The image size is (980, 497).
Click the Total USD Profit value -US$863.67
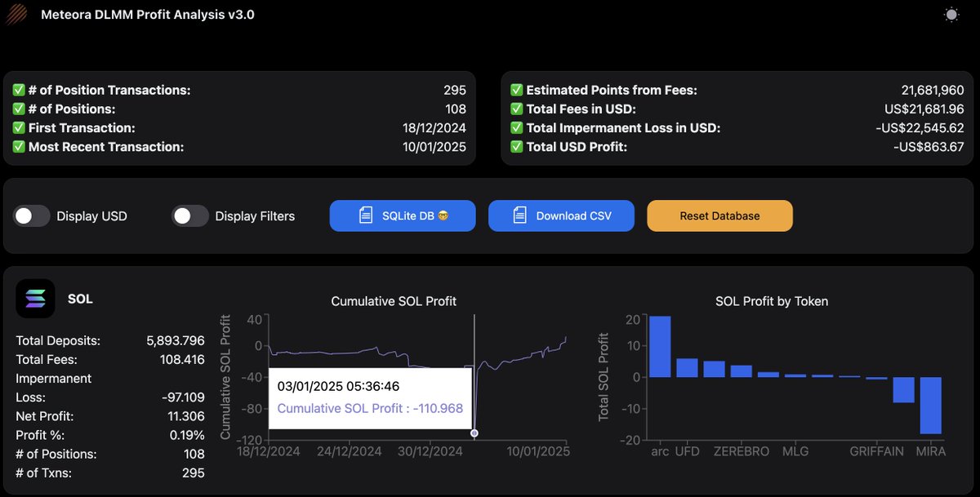[x=929, y=147]
